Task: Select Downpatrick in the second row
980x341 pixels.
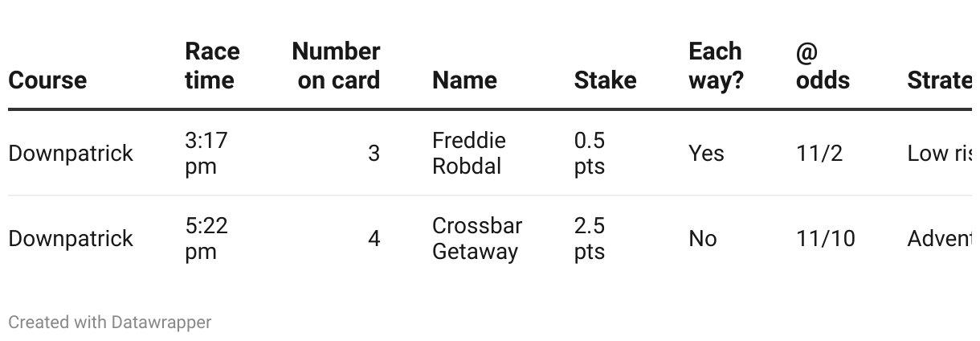Action: coord(71,239)
